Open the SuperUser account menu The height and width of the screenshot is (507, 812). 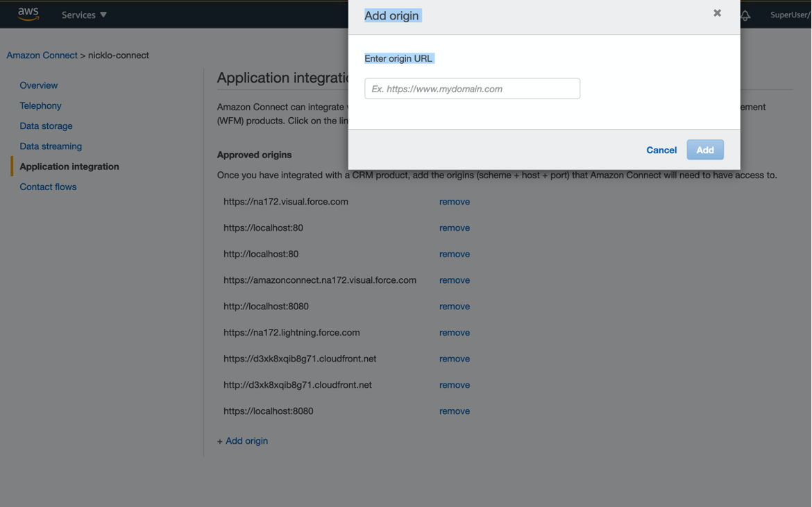tap(790, 15)
